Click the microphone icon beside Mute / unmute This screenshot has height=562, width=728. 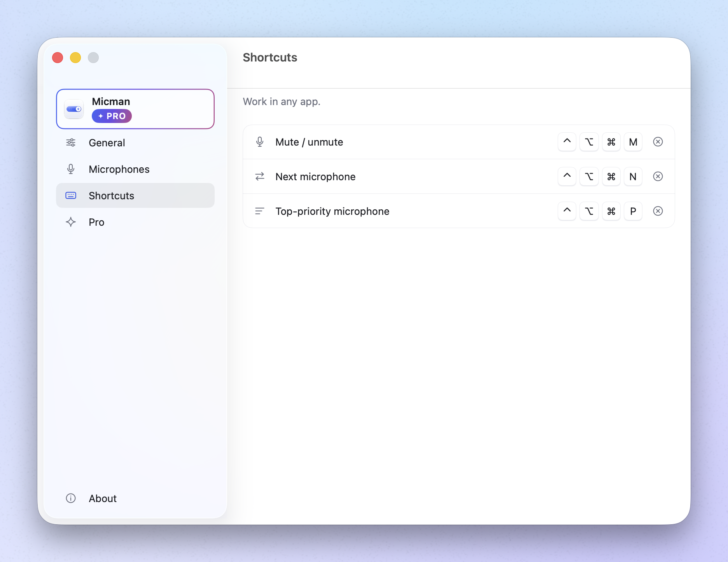[x=260, y=142]
